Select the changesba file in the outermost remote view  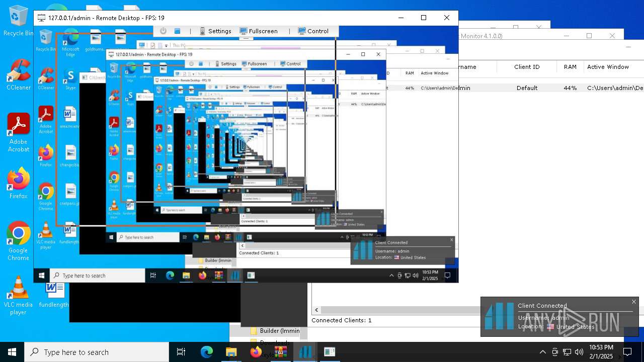70,156
